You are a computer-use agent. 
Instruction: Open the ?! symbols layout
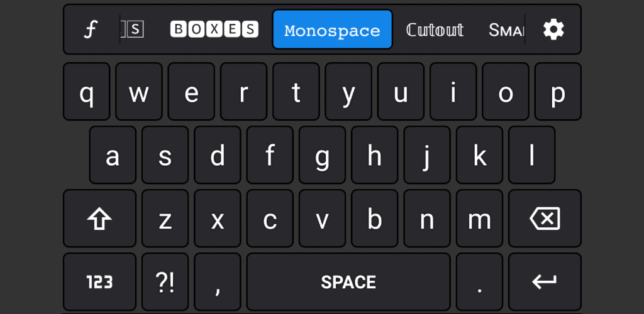pos(165,282)
